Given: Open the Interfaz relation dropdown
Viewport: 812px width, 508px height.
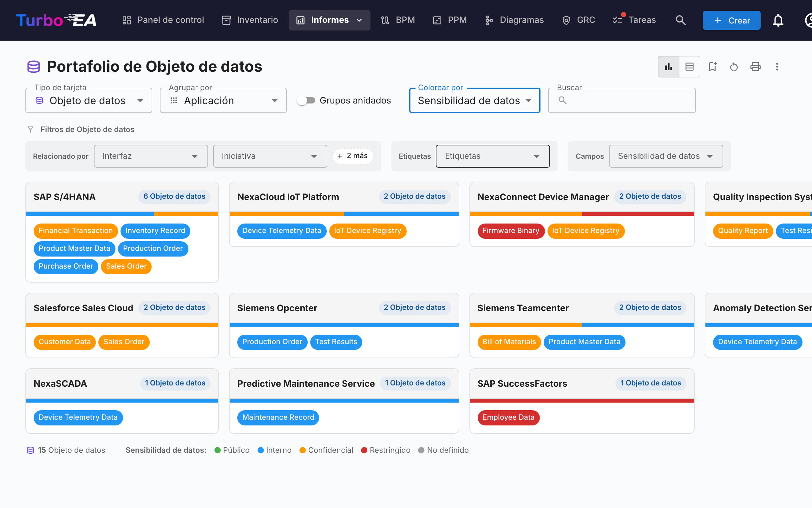Looking at the screenshot, I should pos(151,156).
